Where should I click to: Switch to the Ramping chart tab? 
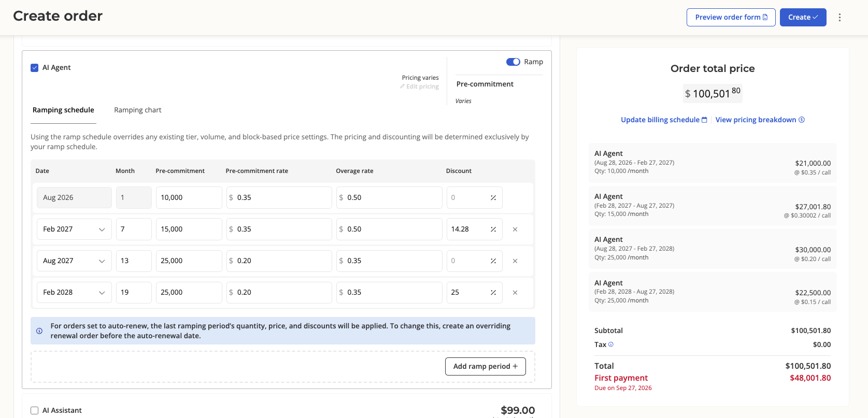tap(138, 110)
